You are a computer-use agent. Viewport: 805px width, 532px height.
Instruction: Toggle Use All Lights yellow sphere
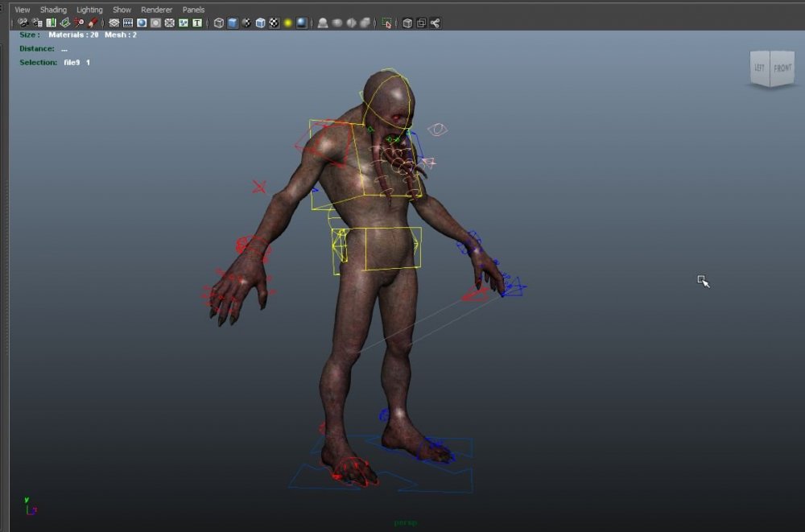[287, 23]
